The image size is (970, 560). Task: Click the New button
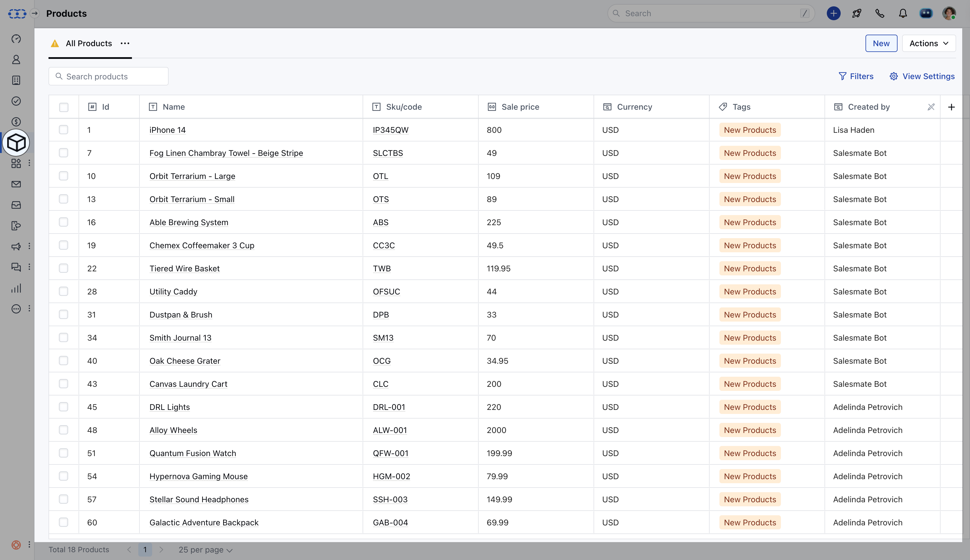point(881,44)
